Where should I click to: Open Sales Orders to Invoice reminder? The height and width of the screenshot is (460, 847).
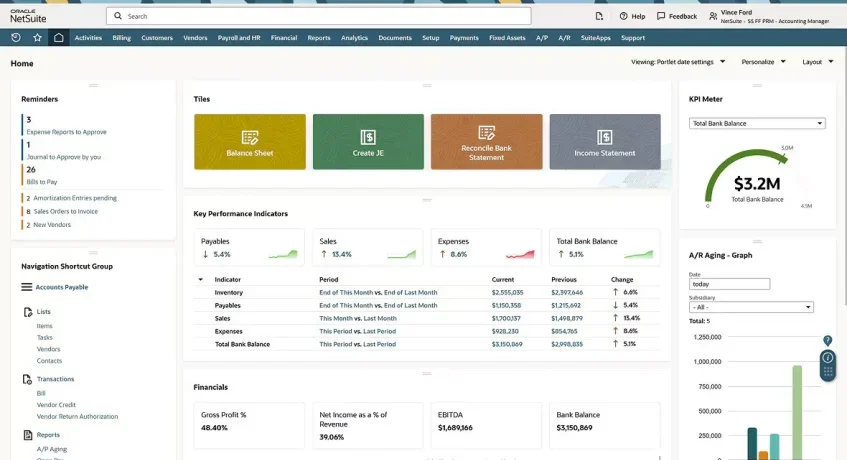[x=65, y=212]
